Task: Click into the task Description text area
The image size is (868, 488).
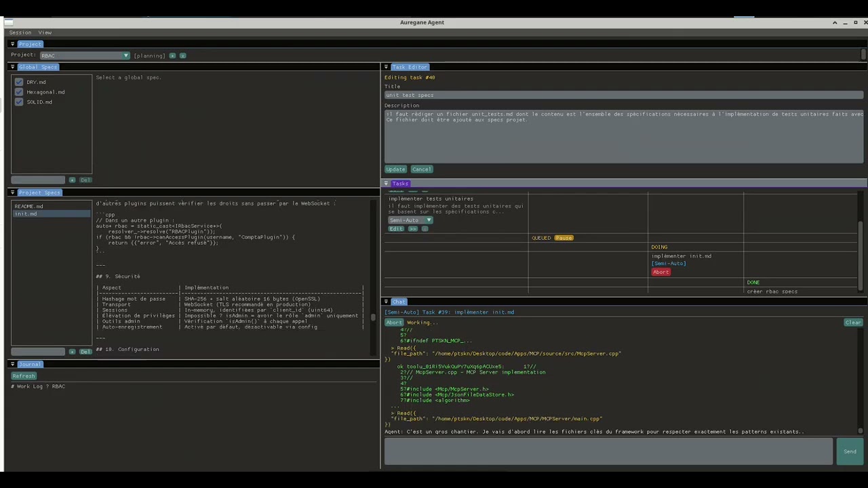Action: coord(624,136)
